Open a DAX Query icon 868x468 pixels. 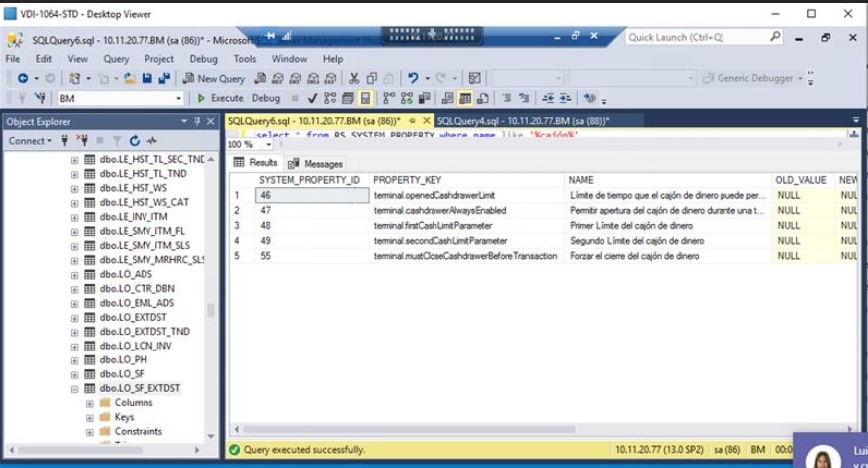point(331,78)
